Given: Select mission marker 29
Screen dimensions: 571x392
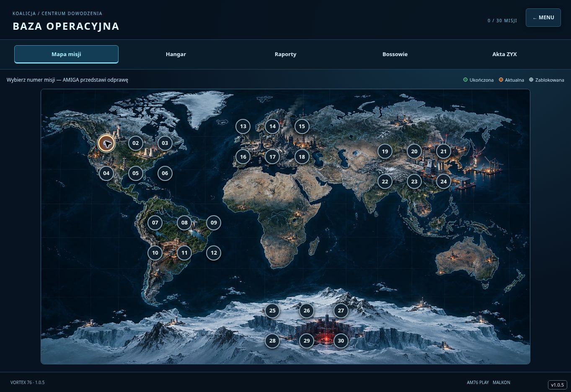Looking at the screenshot, I should [307, 341].
